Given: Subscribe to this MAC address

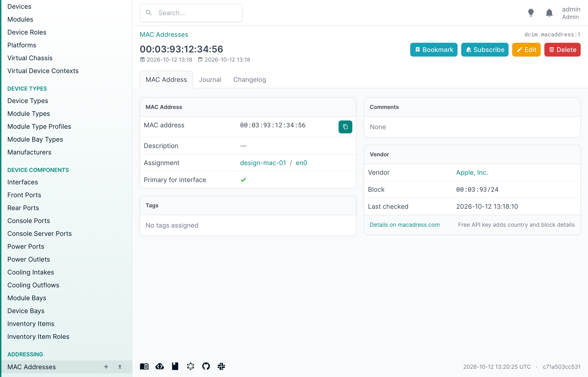Looking at the screenshot, I should (x=485, y=50).
